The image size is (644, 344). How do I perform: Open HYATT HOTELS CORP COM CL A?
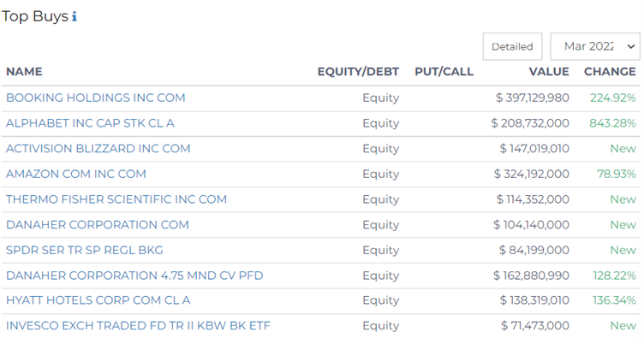(x=98, y=300)
